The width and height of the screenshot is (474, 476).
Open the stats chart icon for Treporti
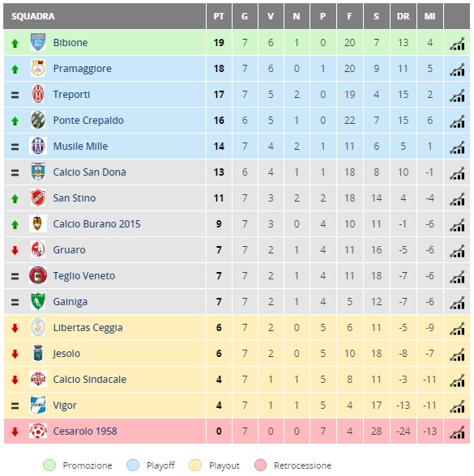coord(457,96)
